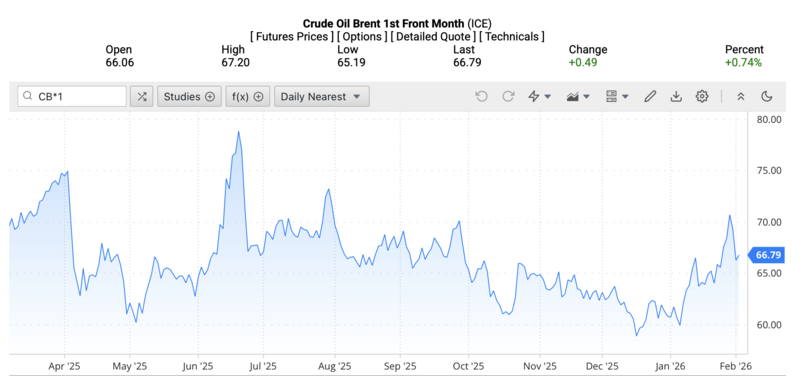Click the Change value +0.49
The image size is (800, 376).
(x=583, y=63)
